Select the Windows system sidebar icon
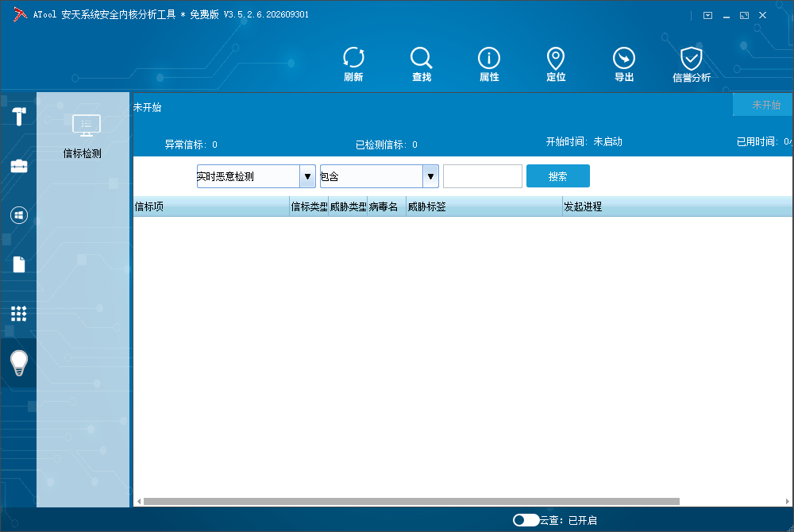This screenshot has height=532, width=794. [x=19, y=215]
